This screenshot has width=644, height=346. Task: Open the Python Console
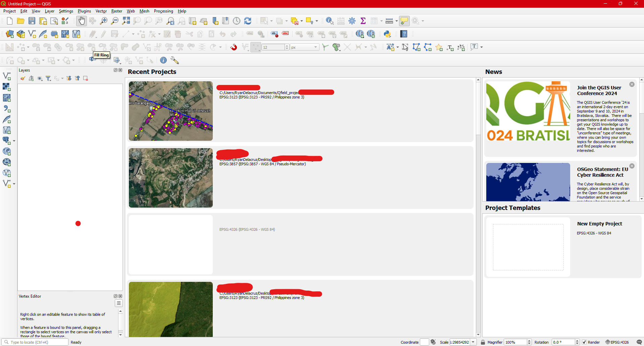coord(388,34)
